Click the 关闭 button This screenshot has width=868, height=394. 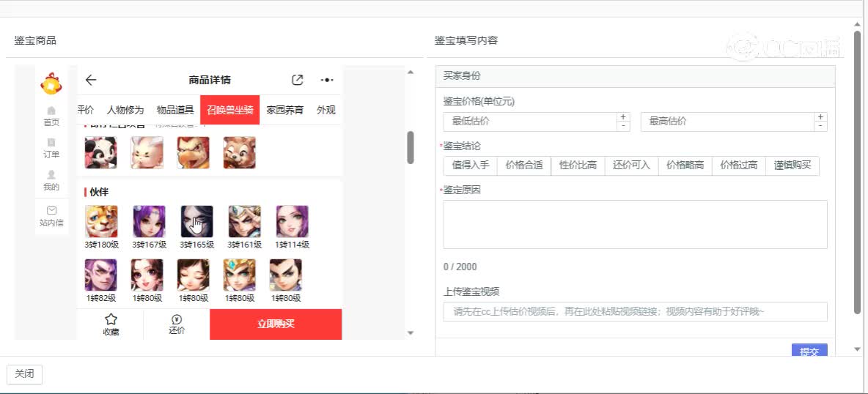coord(24,374)
